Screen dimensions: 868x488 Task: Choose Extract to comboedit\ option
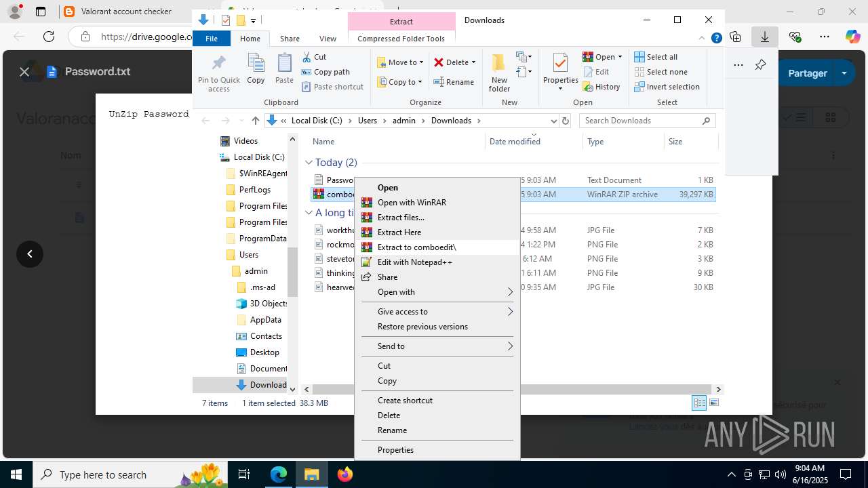point(437,247)
